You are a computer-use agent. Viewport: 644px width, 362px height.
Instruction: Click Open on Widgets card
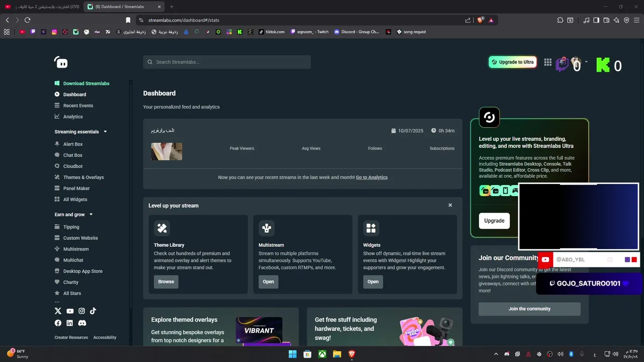(x=373, y=282)
